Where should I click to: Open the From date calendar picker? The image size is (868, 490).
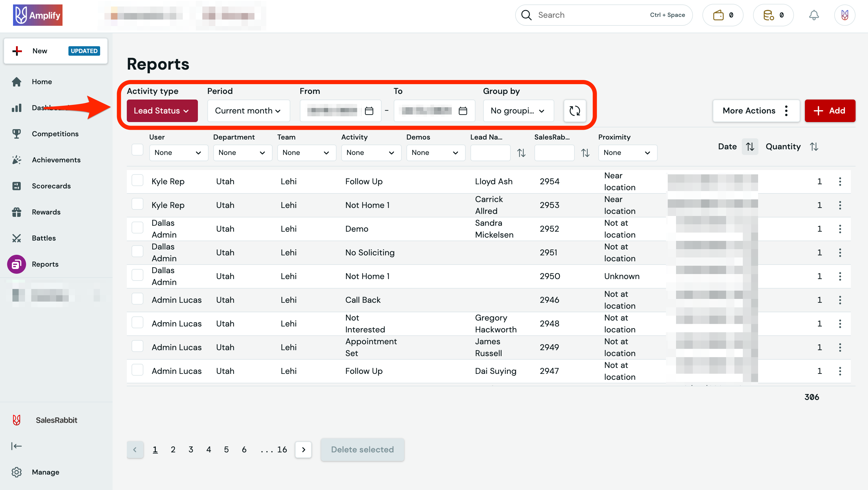point(369,111)
